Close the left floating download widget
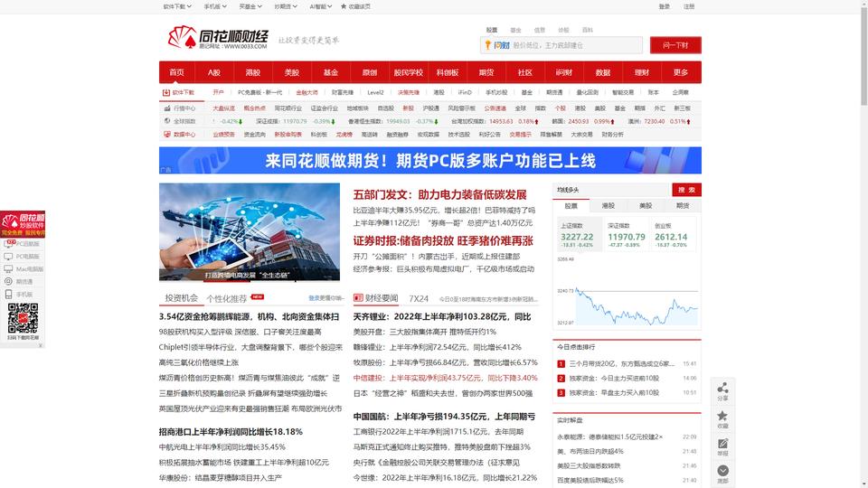This screenshot has height=488, width=868. (x=41, y=345)
